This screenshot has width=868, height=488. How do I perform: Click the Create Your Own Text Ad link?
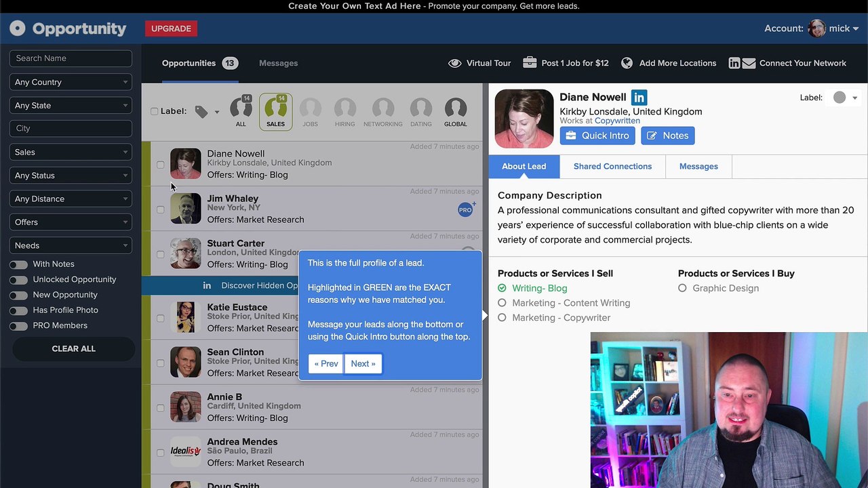coord(355,6)
